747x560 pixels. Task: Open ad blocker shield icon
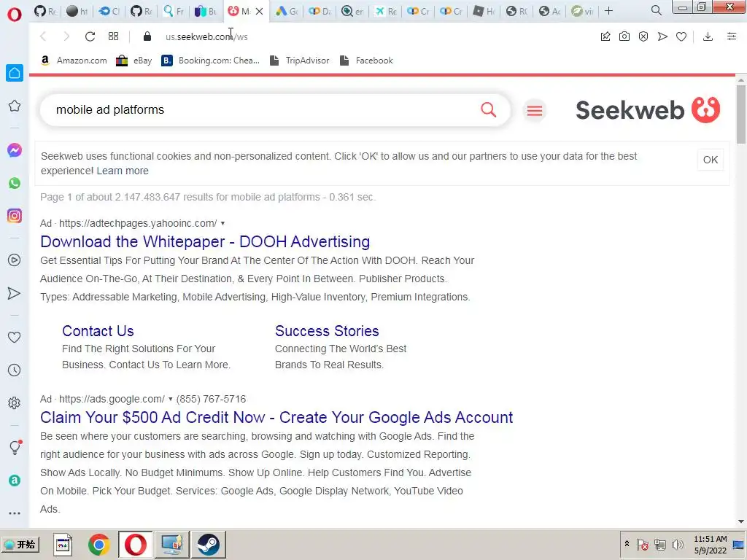[643, 36]
